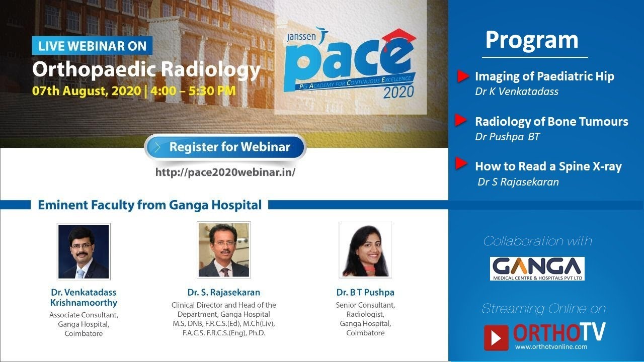Image resolution: width=644 pixels, height=362 pixels.
Task: Click the 'Dr. B T Pushpa' name caption
Action: (365, 292)
